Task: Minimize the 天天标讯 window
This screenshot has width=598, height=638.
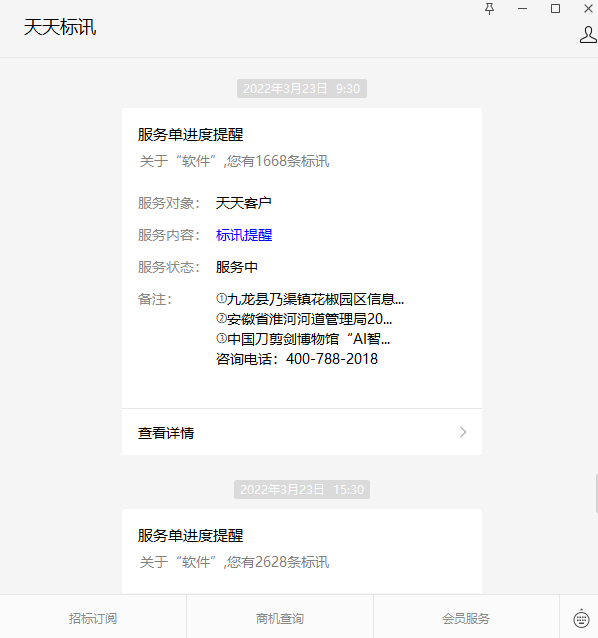Action: [522, 9]
